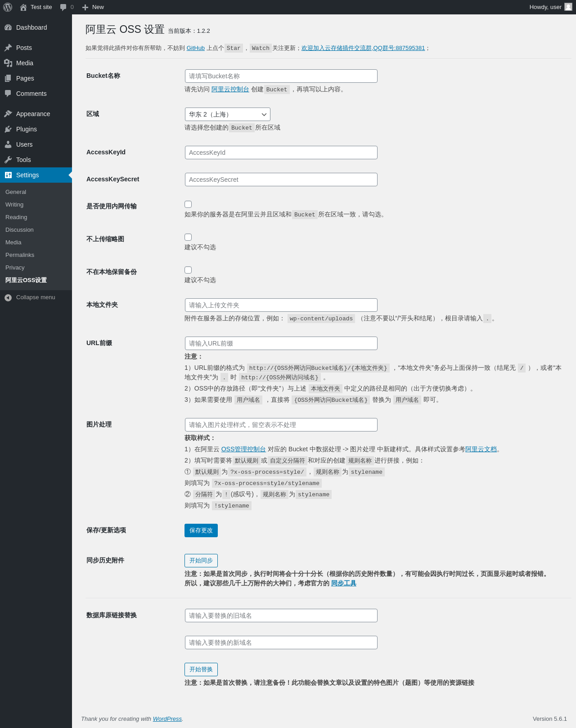The width and height of the screenshot is (576, 728).
Task: Click the Settings sliders icon
Action: pos(8,175)
